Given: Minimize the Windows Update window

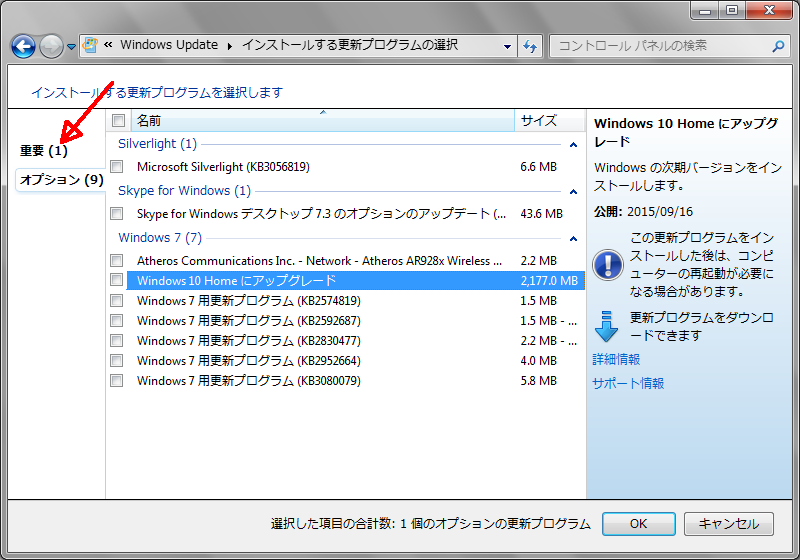Looking at the screenshot, I should 705,10.
